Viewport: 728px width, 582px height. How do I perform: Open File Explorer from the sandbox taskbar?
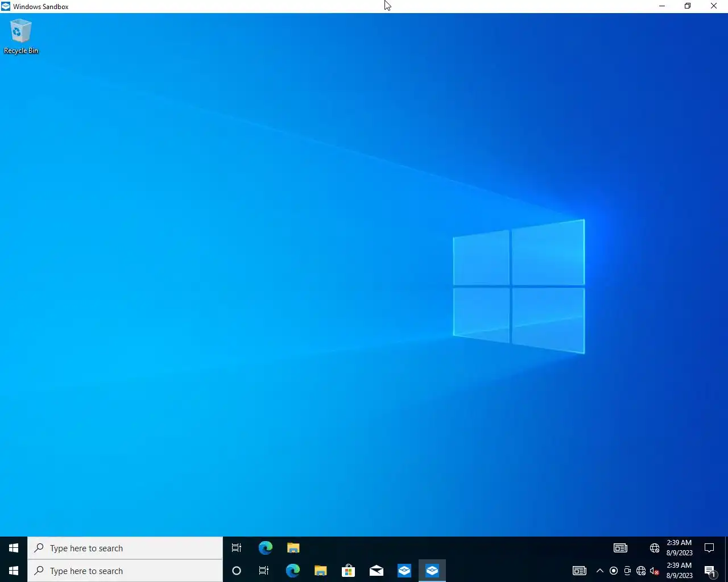tap(293, 548)
